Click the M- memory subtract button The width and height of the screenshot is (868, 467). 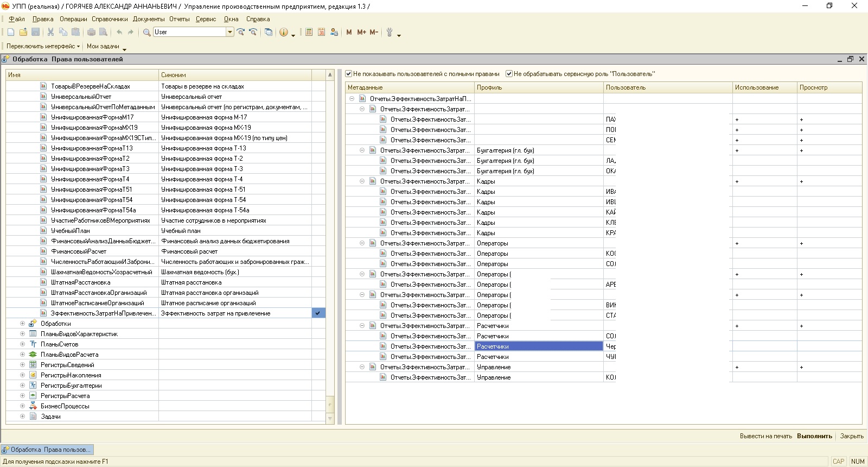374,32
